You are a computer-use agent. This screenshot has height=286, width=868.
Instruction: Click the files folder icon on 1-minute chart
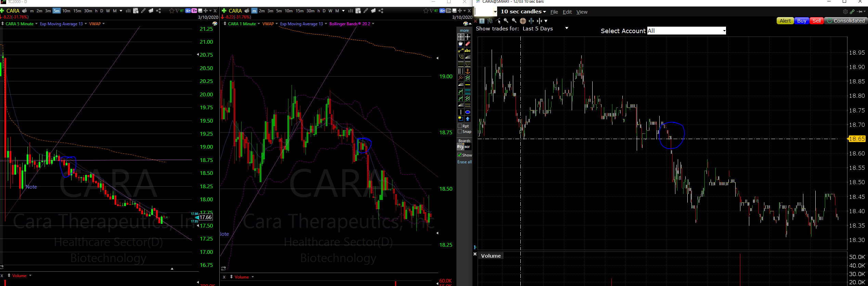tap(373, 11)
